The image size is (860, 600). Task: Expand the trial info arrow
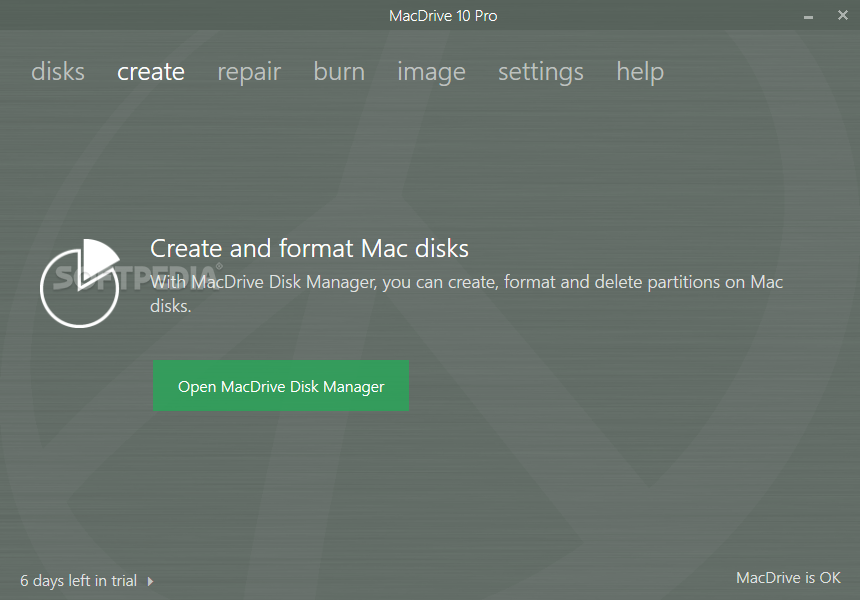tap(150, 581)
